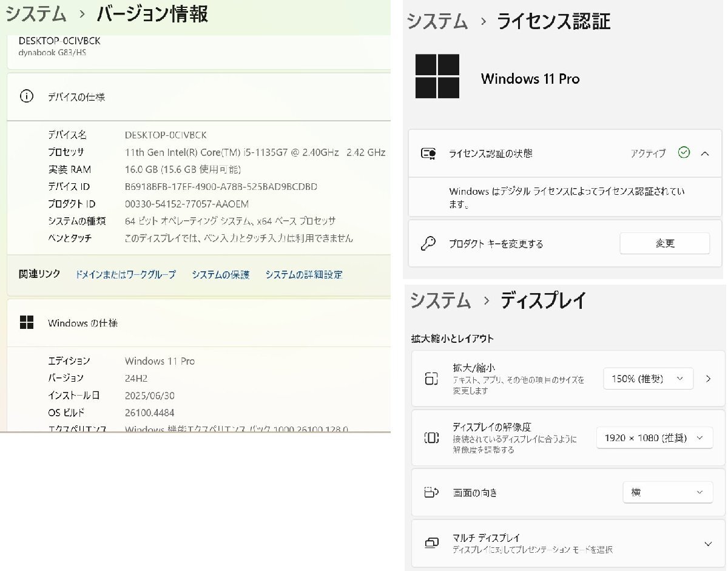Click the screen orientation icon
The width and height of the screenshot is (728, 571).
pyautogui.click(x=431, y=492)
